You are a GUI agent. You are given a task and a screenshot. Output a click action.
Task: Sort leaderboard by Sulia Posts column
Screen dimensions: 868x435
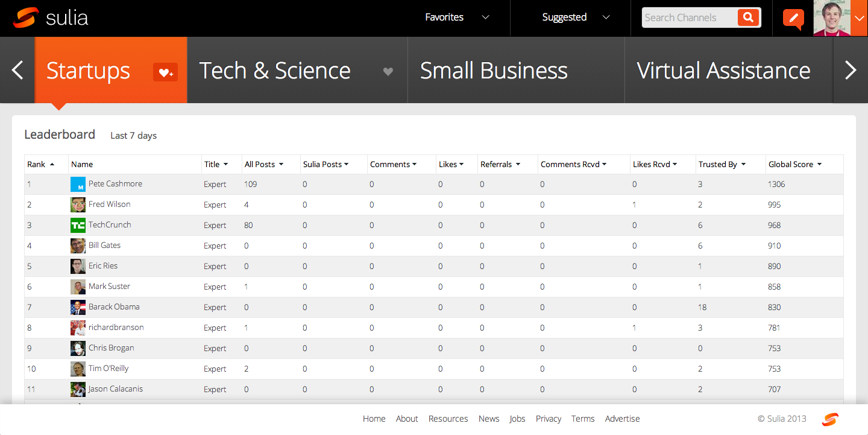coord(326,164)
